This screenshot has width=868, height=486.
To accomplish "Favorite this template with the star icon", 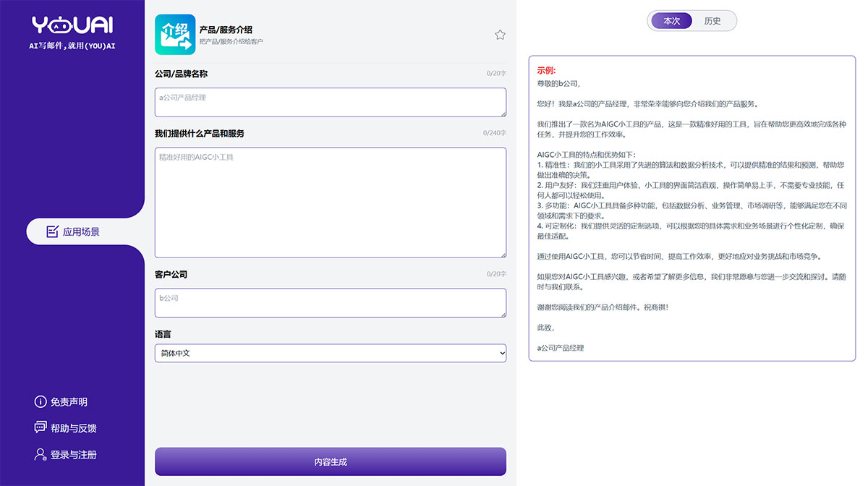I will click(x=500, y=35).
